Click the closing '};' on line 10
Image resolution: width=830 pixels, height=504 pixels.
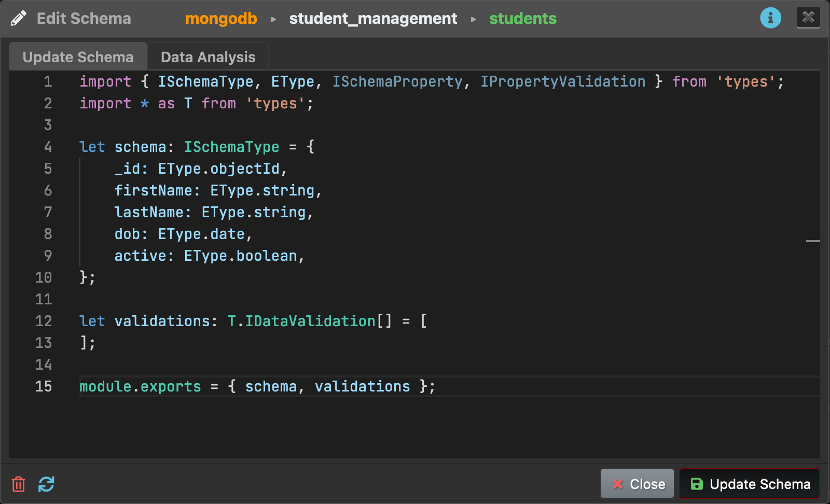point(88,277)
